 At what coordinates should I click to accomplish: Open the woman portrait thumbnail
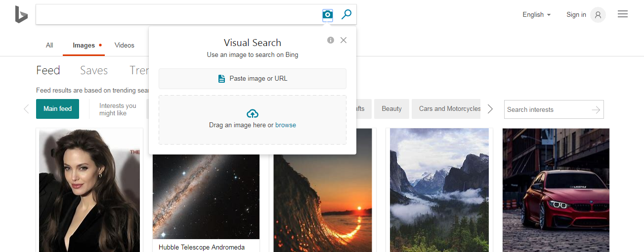point(89,191)
